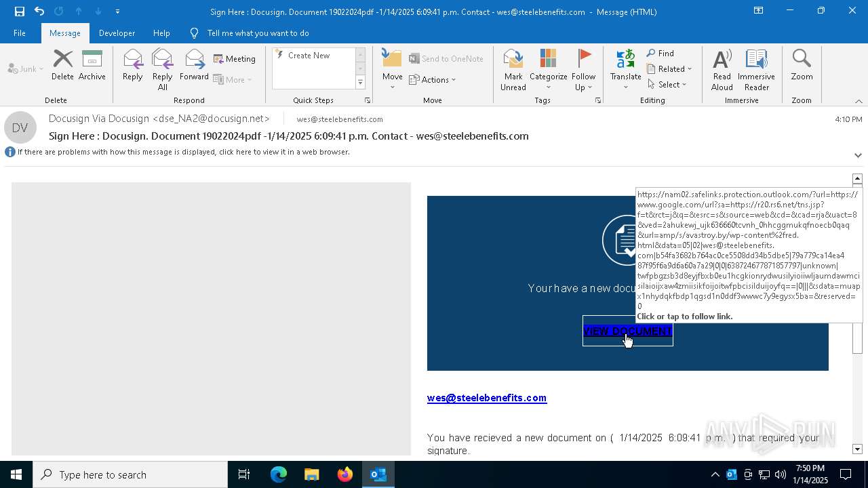The image size is (868, 488).
Task: Delete this message
Action: coord(62,65)
